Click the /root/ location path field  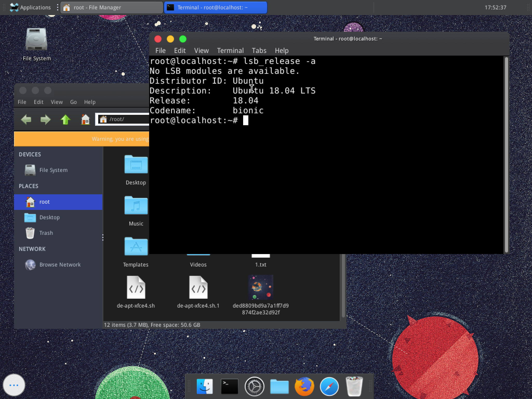[122, 119]
